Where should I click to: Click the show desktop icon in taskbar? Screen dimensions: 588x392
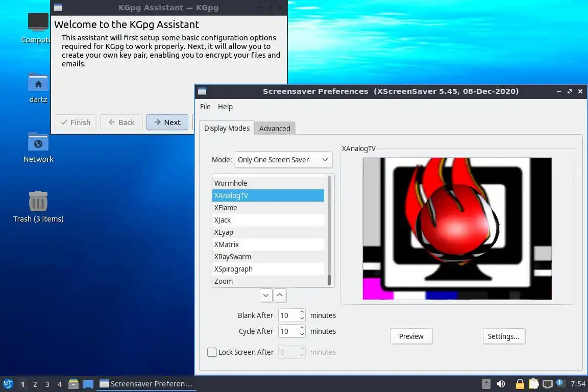pos(88,384)
